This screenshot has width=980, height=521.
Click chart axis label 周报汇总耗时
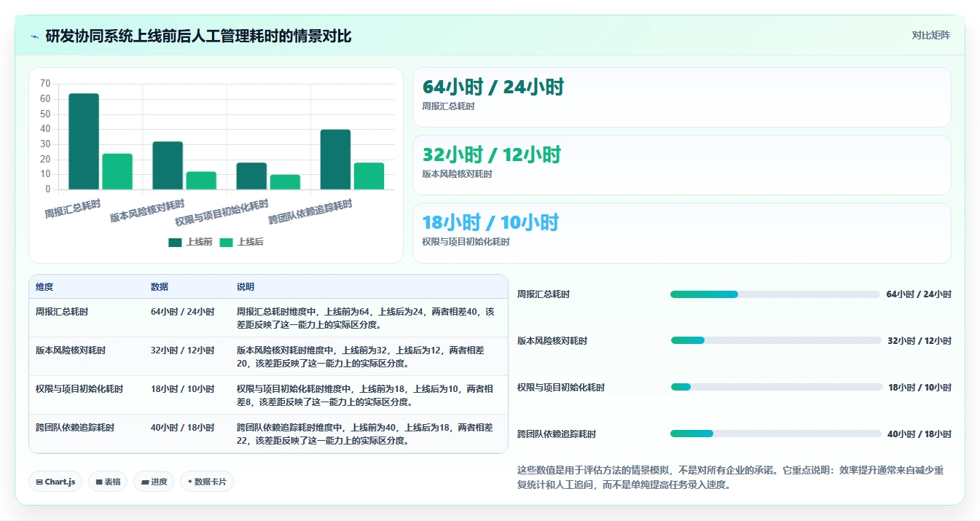pyautogui.click(x=73, y=208)
